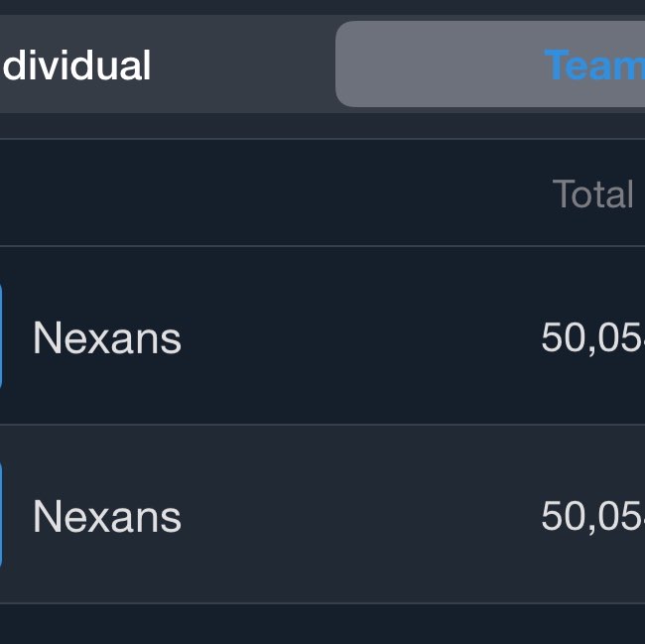Click the bottom row's 50,05 total value
The height and width of the screenshot is (644, 645).
click(x=592, y=517)
